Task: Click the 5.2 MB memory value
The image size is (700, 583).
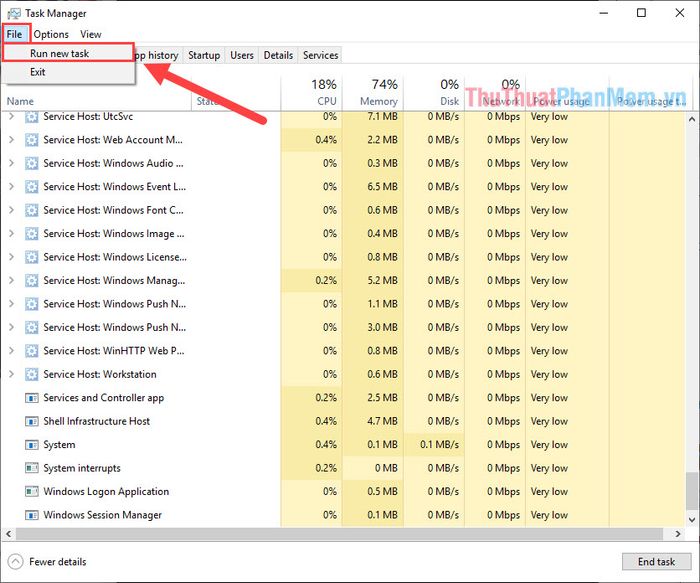Action: 382,281
